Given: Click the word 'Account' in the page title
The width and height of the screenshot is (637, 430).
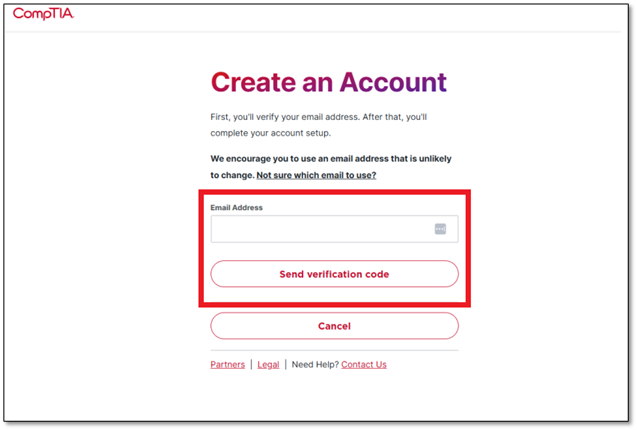Looking at the screenshot, I should 393,83.
